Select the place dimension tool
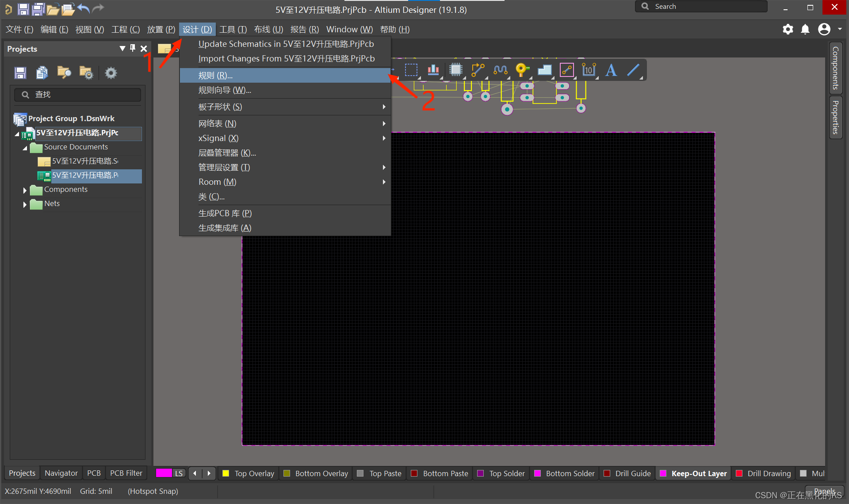Viewport: 849px width, 504px height. 589,70
